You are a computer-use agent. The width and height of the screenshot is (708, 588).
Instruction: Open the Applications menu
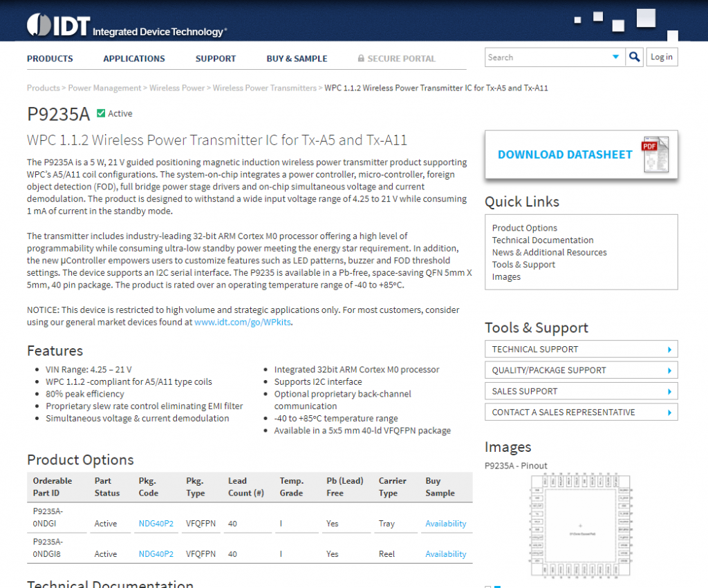point(134,59)
